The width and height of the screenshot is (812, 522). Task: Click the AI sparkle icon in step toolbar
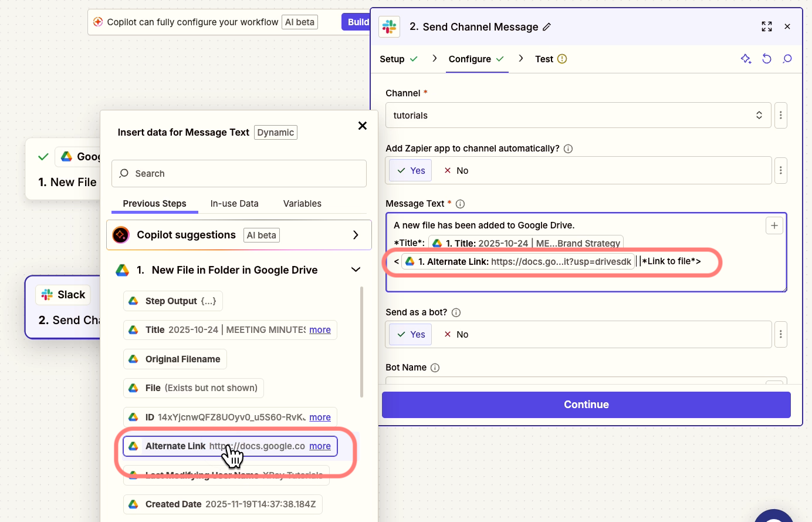pos(746,59)
